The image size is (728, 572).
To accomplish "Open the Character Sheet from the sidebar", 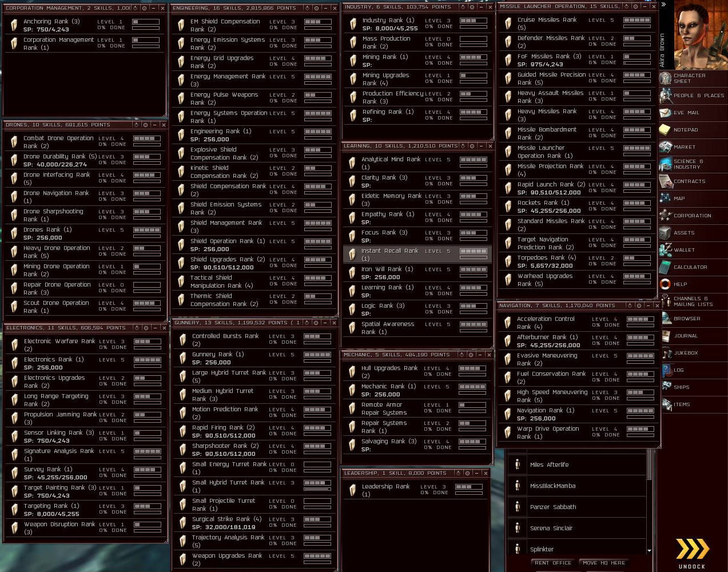I will [x=693, y=78].
